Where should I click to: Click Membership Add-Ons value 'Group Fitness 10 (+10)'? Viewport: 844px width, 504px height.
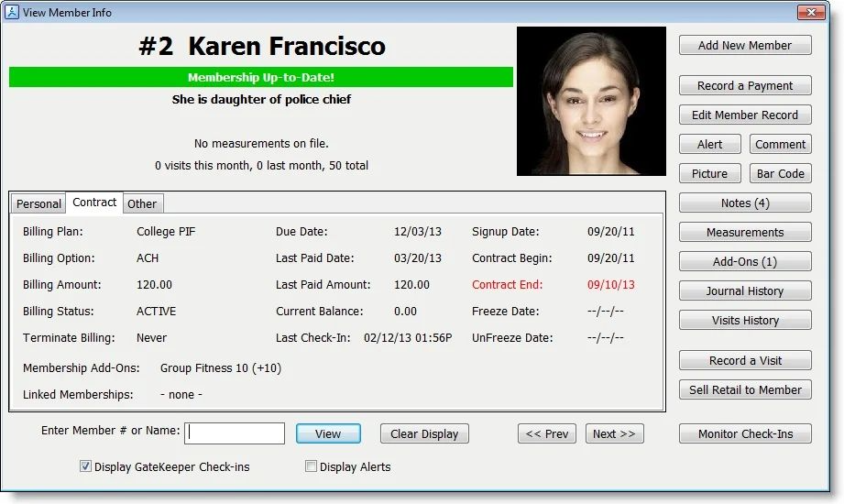tap(221, 367)
